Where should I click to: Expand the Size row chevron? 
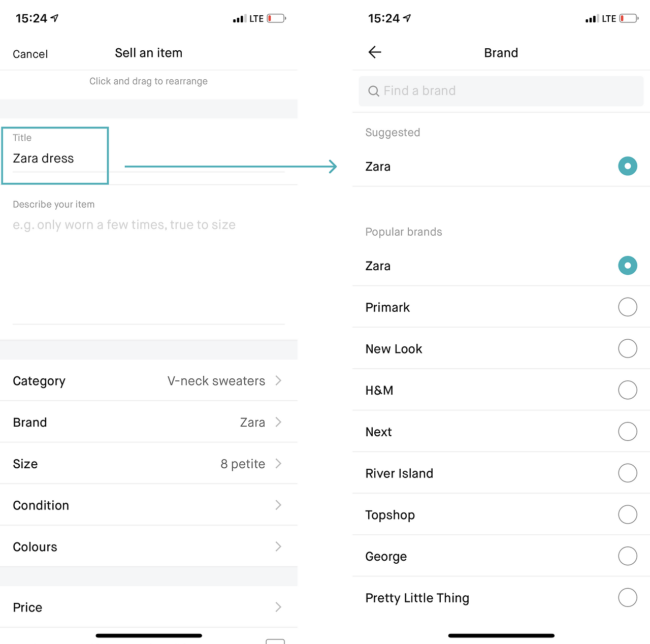pos(278,464)
